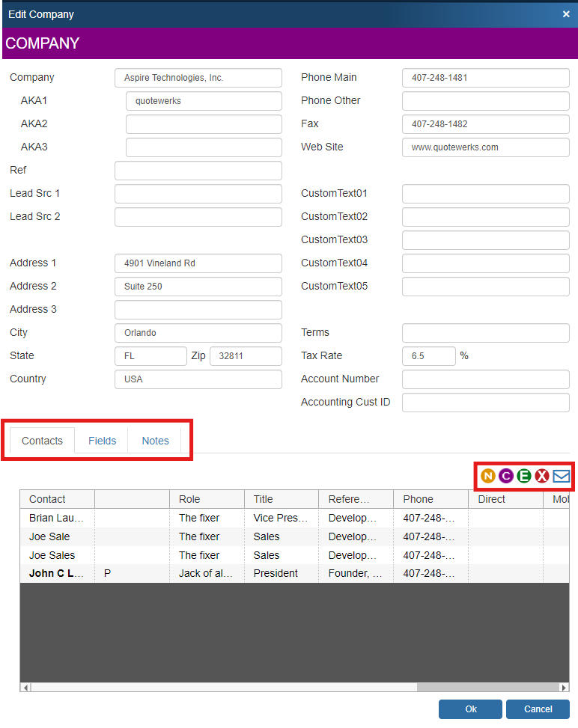This screenshot has width=578, height=728.
Task: Select the John C L... contact row
Action: tap(56, 573)
